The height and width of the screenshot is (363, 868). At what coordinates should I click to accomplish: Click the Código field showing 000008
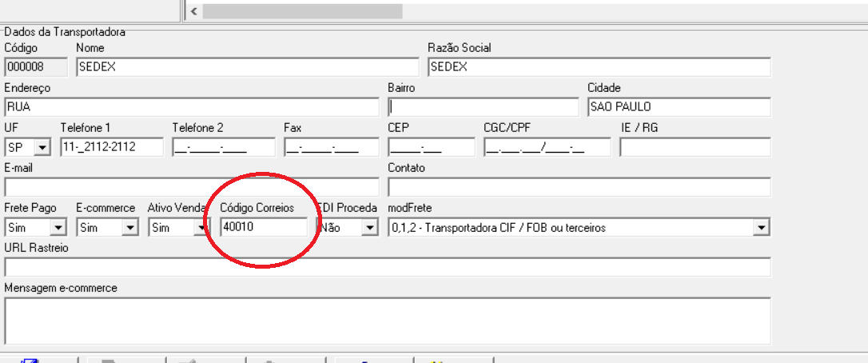pos(36,67)
